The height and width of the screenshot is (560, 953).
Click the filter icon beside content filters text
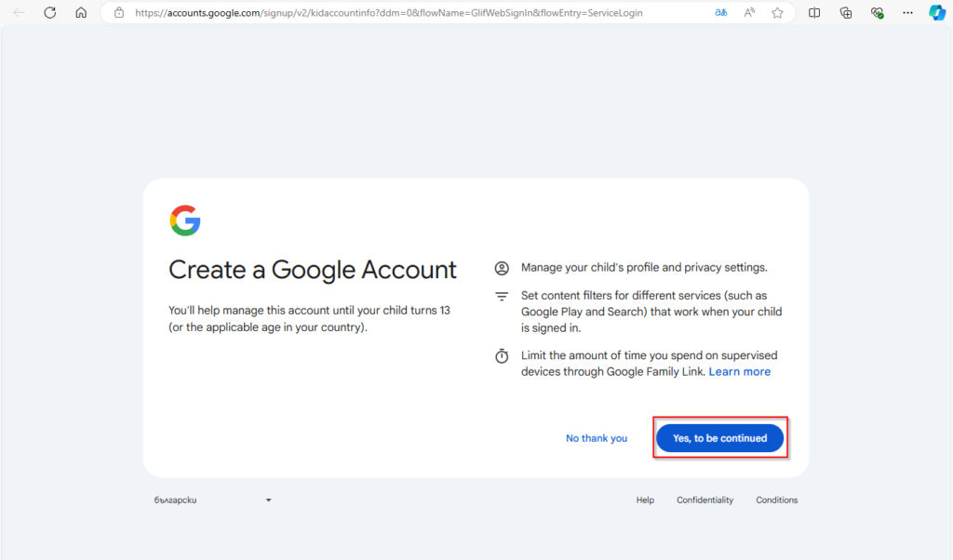(502, 297)
